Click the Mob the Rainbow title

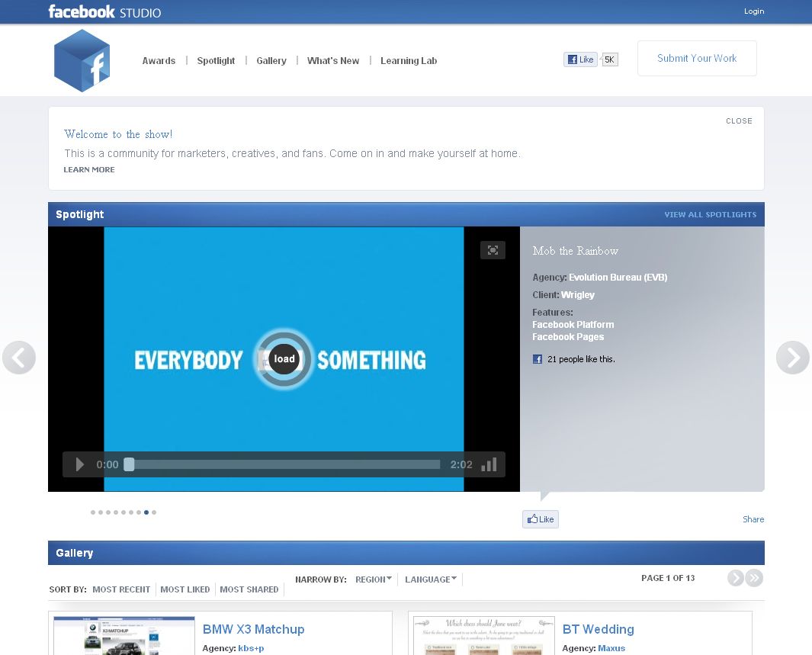[576, 251]
